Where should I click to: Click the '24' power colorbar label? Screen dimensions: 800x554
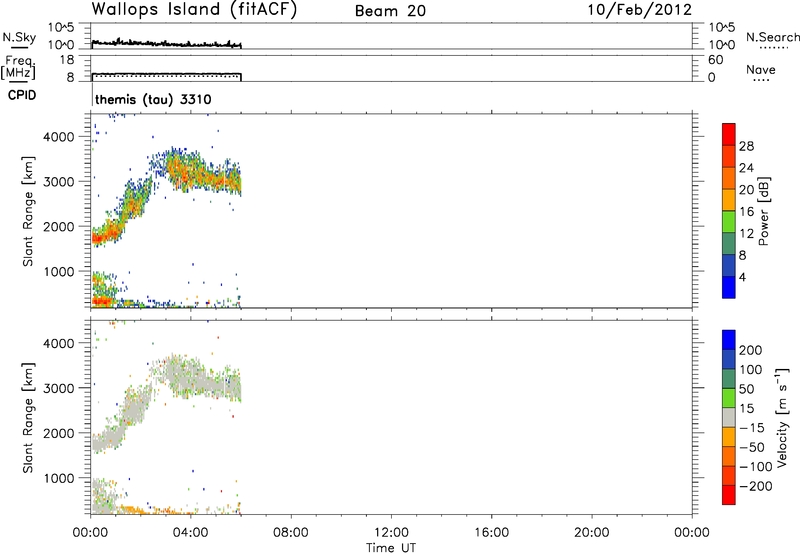pos(746,168)
